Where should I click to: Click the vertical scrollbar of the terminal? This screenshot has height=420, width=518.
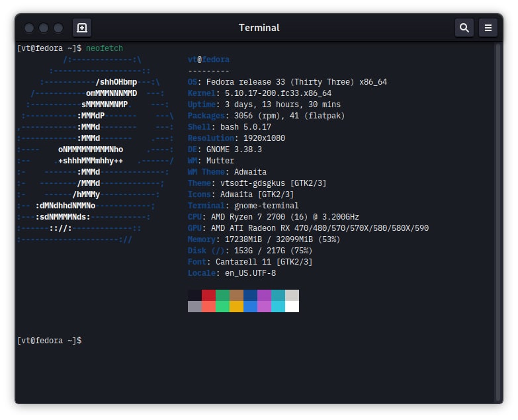pos(498,222)
